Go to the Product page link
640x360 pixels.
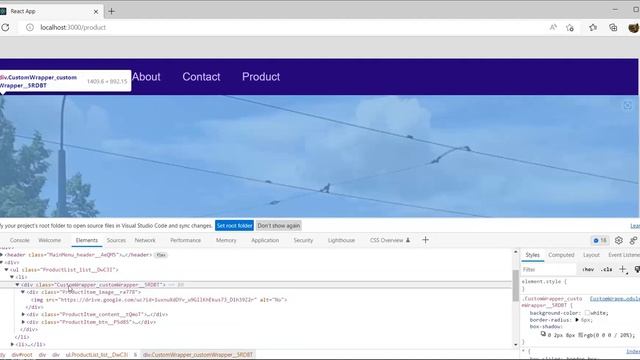pos(261,77)
